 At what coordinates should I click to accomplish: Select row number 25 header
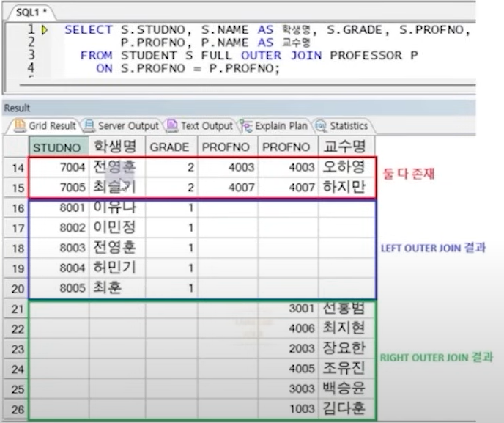16,389
